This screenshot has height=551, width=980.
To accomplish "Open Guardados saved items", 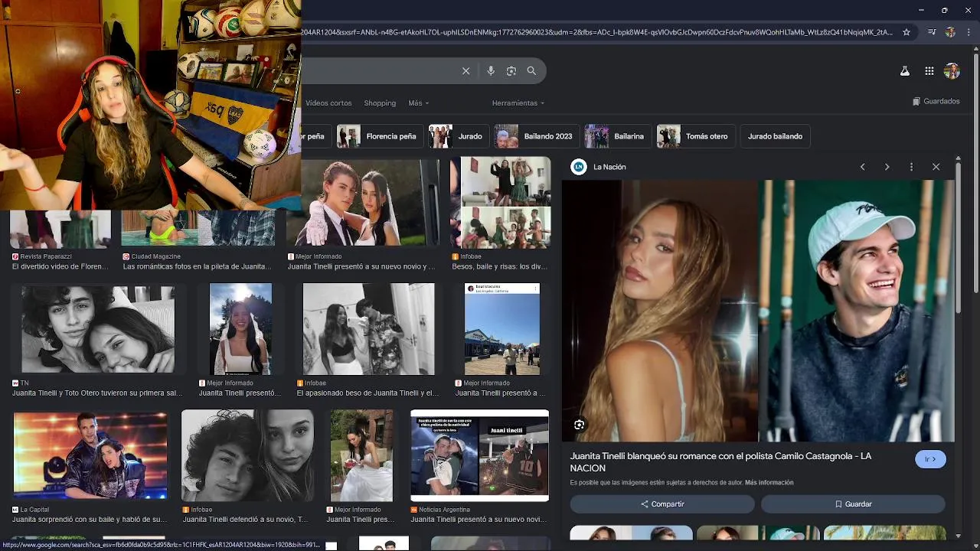I will (936, 101).
